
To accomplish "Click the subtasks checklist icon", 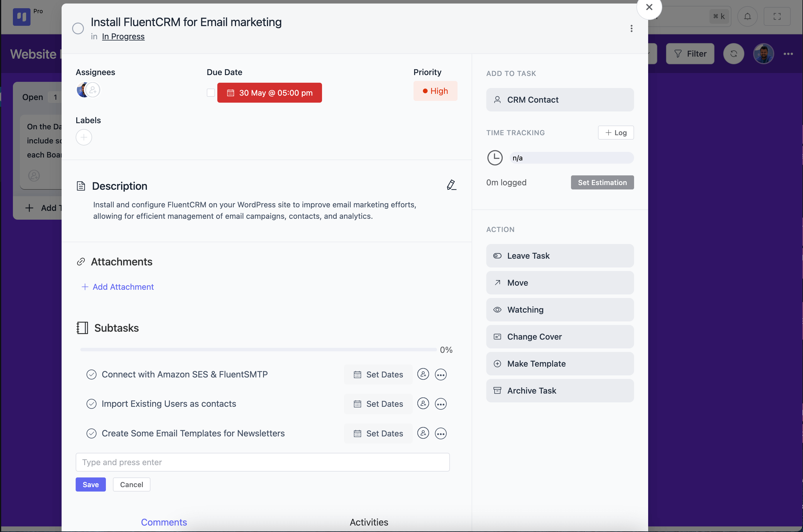I will tap(82, 328).
